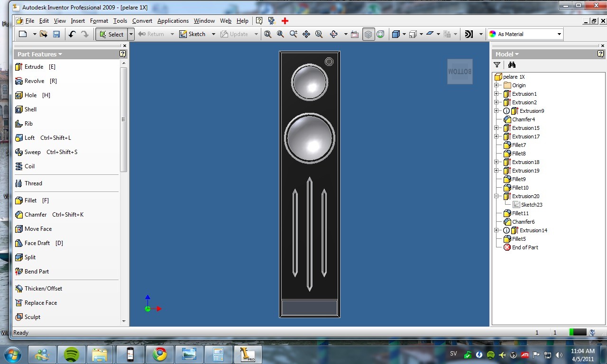The height and width of the screenshot is (364, 607).
Task: Open Google Chrome from the taskbar
Action: click(x=159, y=355)
